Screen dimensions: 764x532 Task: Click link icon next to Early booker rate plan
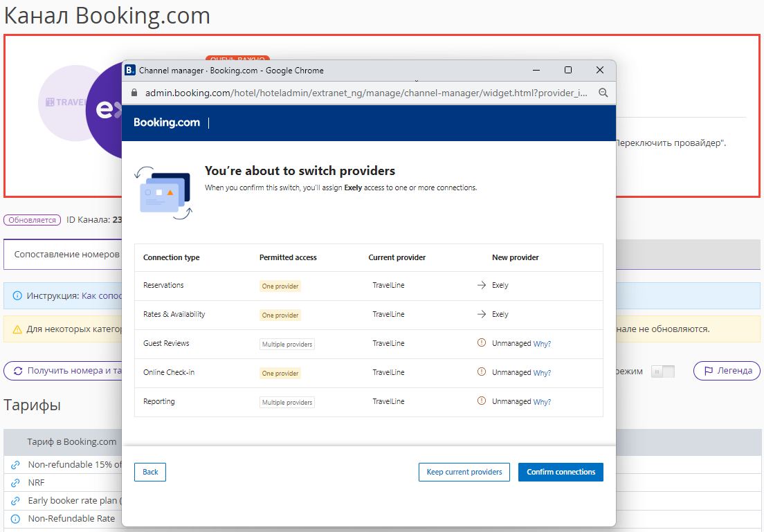click(16, 501)
